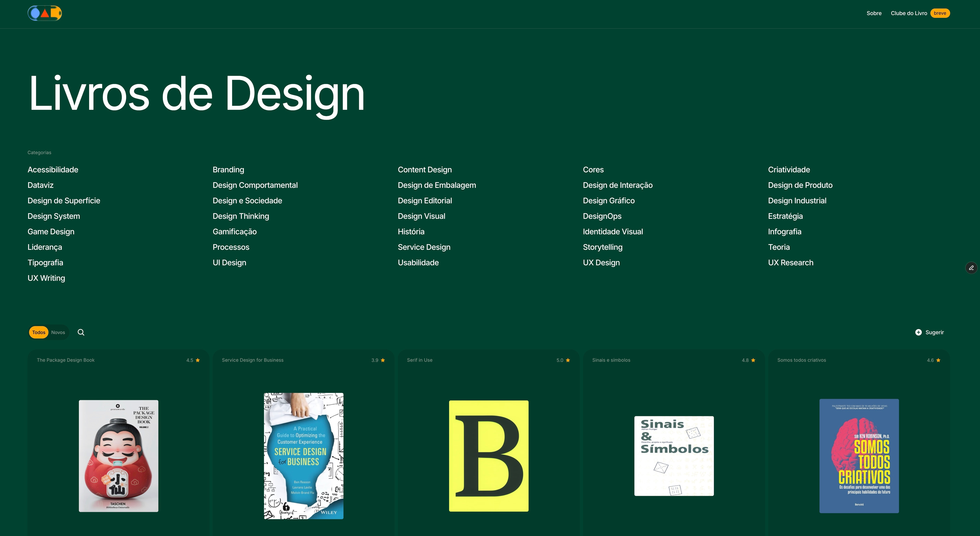Open the Somos Todos Criativos book cover
Image resolution: width=980 pixels, height=536 pixels.
tap(859, 456)
